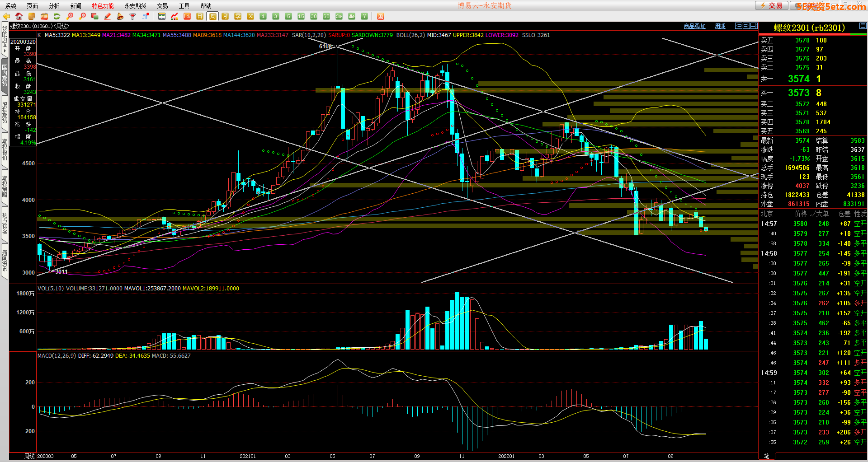Click the blue 新 news icon

tap(146, 16)
